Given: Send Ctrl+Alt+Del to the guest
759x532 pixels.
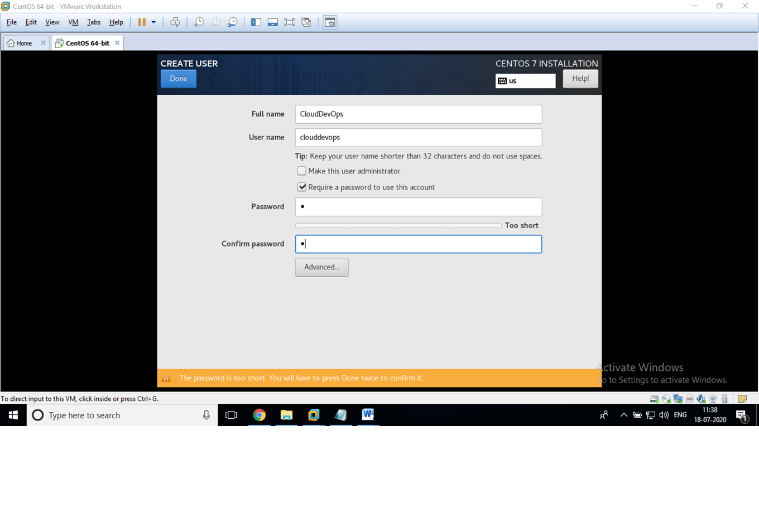Looking at the screenshot, I should point(175,22).
